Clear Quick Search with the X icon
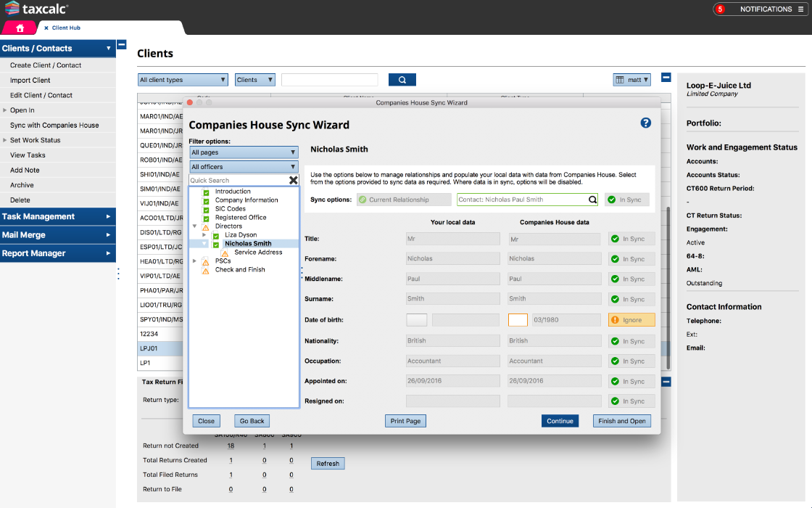The height and width of the screenshot is (508, 812). pos(293,180)
